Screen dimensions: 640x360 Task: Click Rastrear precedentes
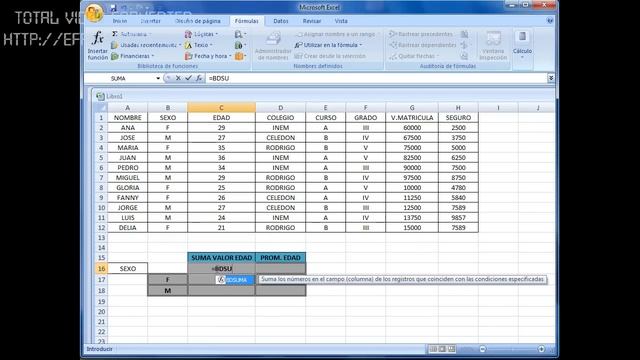click(421, 34)
